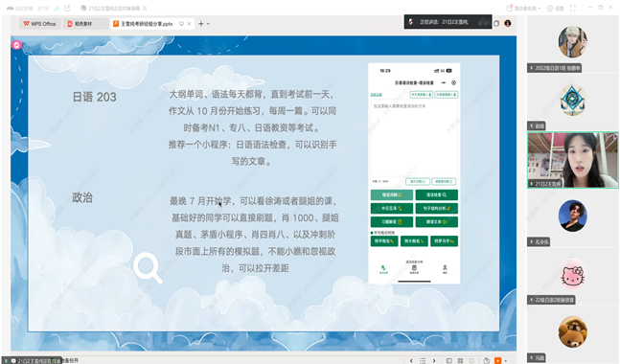Select participant 2022级日语1班 video tile

pos(572,44)
